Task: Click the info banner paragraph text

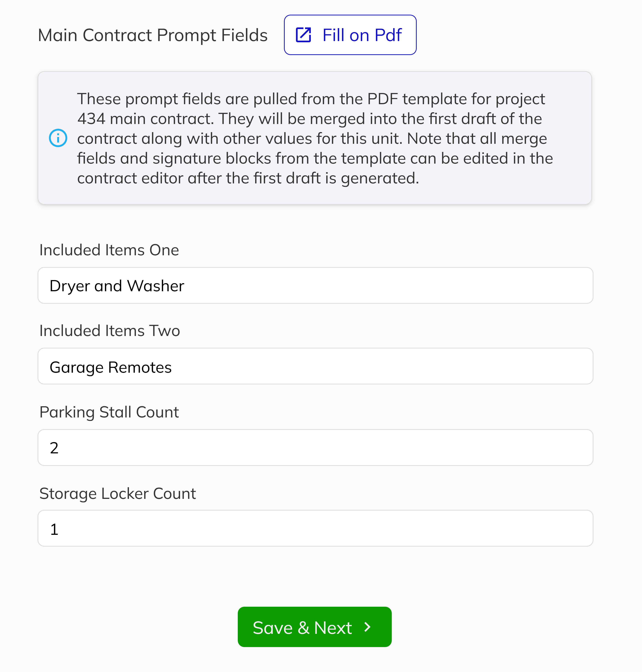Action: (x=315, y=138)
